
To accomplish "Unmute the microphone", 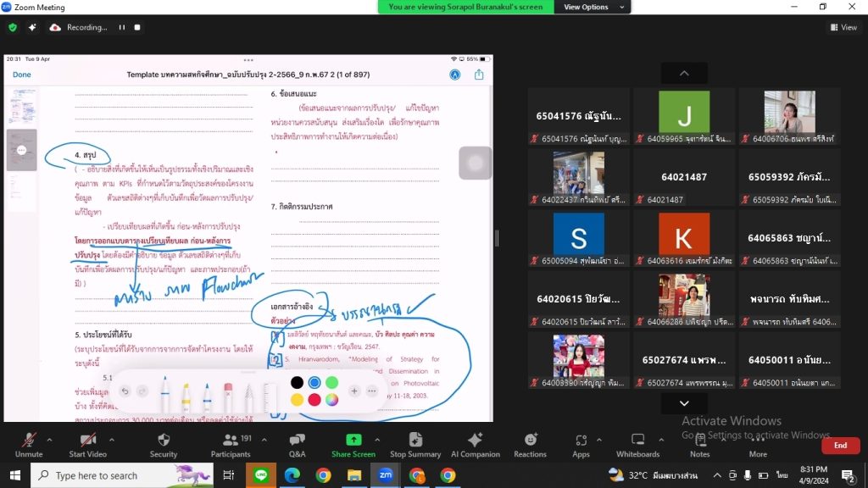I will (29, 445).
